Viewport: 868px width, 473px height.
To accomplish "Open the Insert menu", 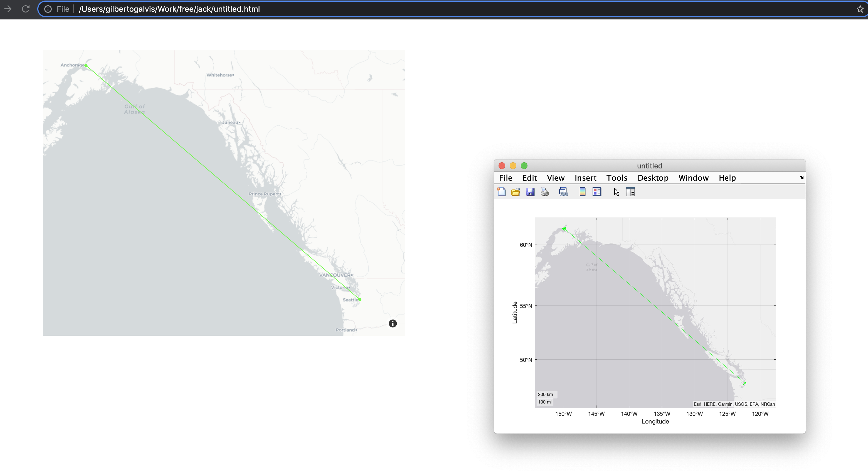I will pos(585,178).
